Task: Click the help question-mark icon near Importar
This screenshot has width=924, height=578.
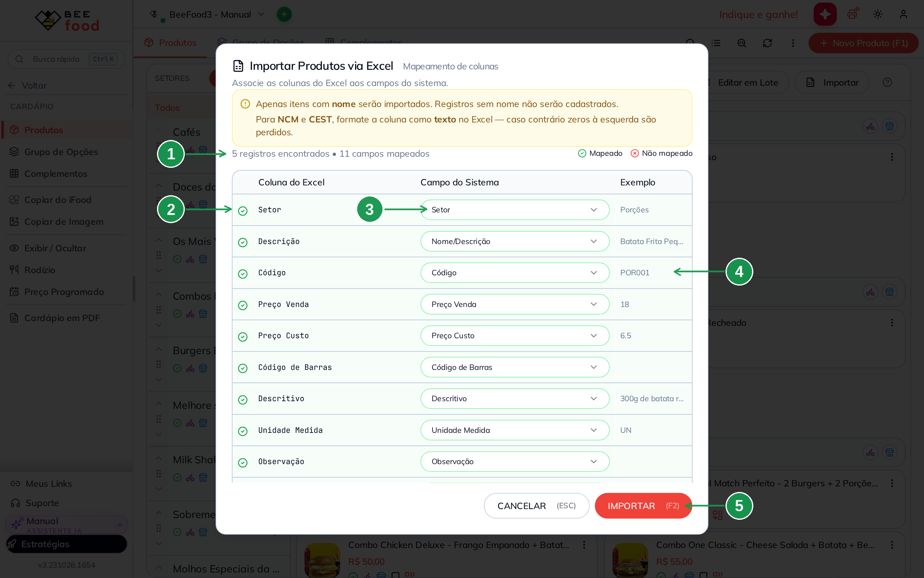Action: [888, 82]
